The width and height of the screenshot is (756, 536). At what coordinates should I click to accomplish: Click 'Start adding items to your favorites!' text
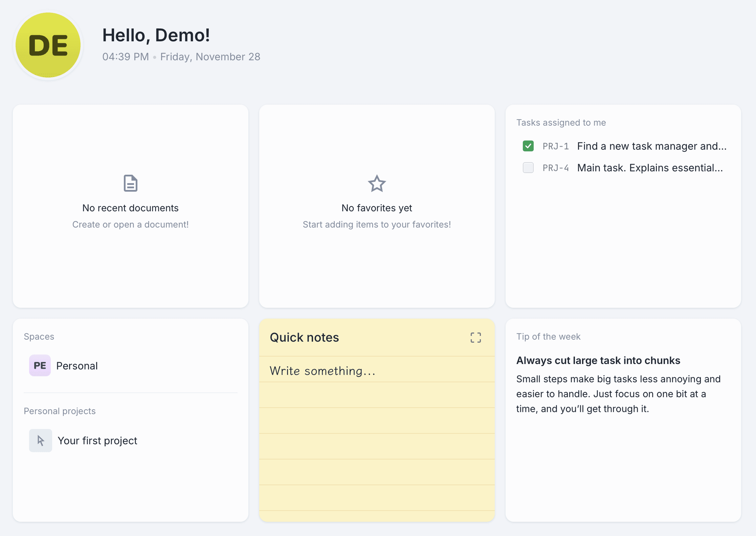[377, 224]
